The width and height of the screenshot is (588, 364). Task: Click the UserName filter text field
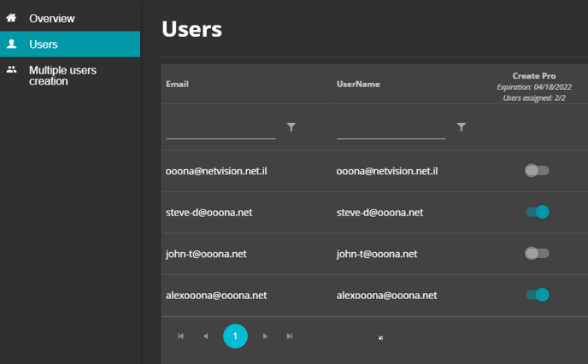391,128
